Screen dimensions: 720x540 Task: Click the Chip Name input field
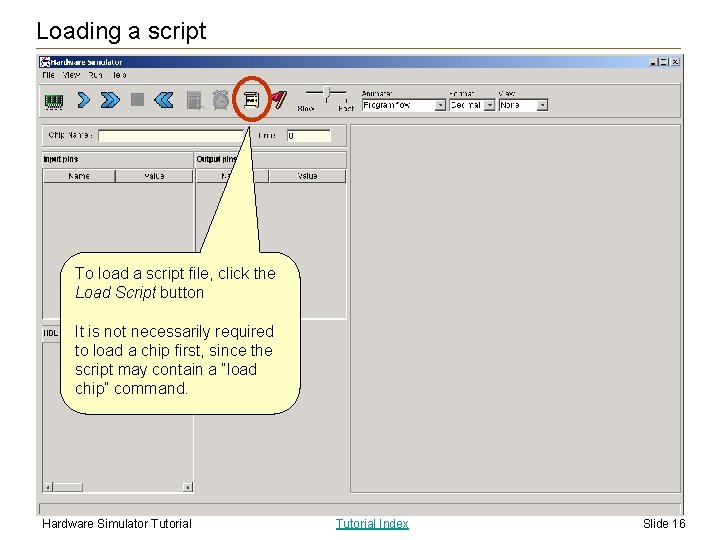coord(171,135)
